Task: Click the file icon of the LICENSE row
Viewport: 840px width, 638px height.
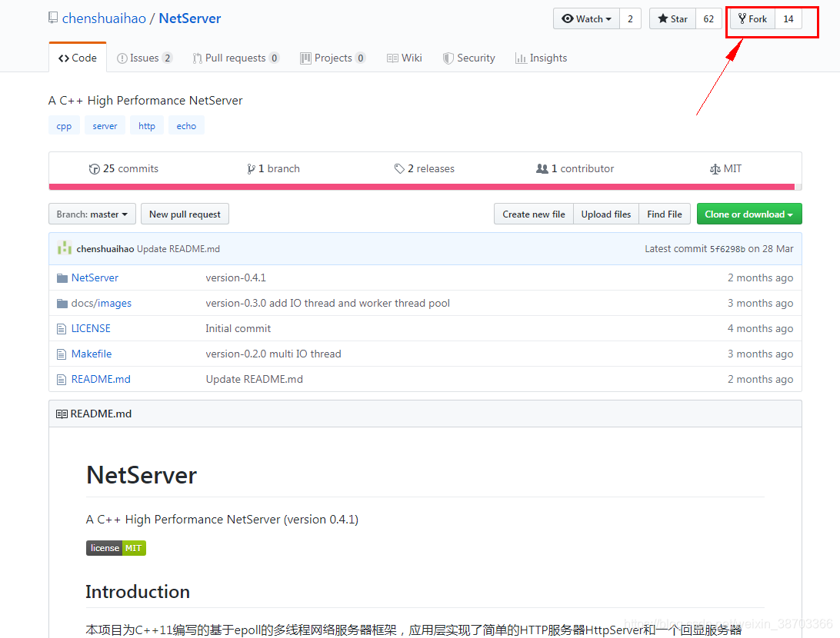Action: pos(62,329)
